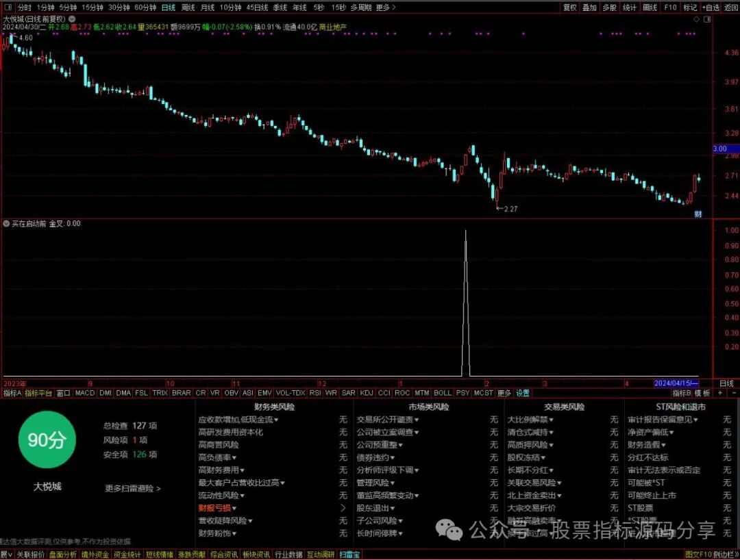Select the 月线 monthly chart
This screenshot has width=740, height=560.
pos(207,8)
